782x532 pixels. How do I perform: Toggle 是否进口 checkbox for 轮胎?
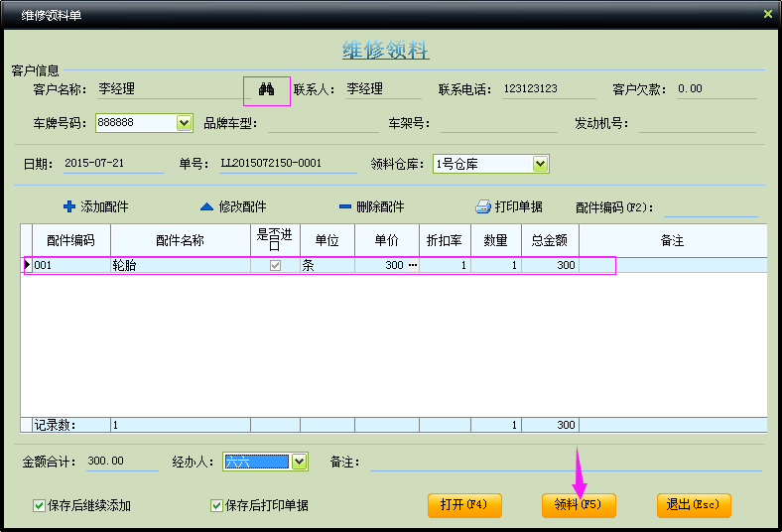coord(275,265)
